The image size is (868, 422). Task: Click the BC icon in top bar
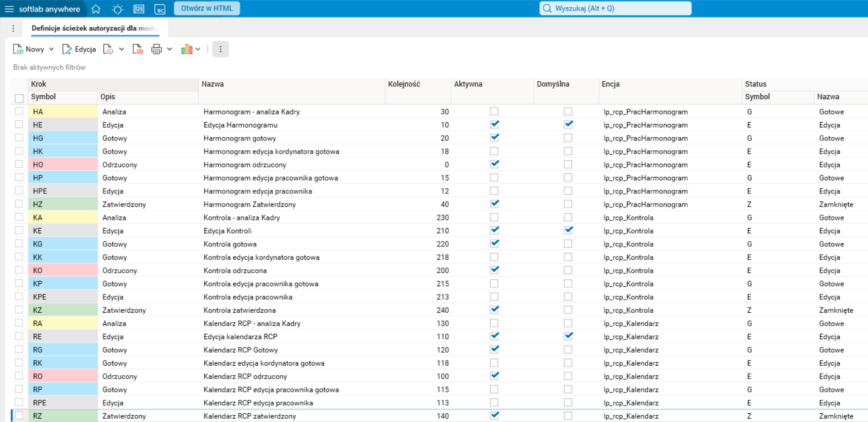160,9
